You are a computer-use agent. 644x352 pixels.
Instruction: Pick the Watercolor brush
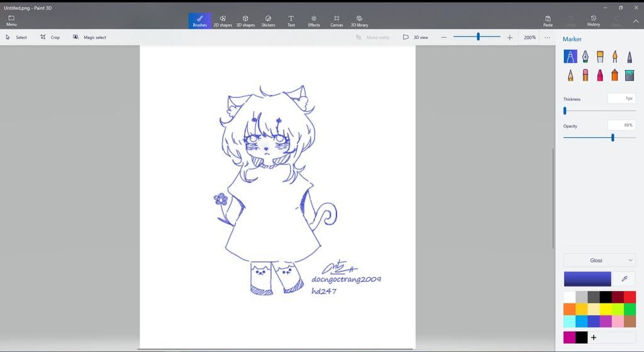click(x=614, y=56)
